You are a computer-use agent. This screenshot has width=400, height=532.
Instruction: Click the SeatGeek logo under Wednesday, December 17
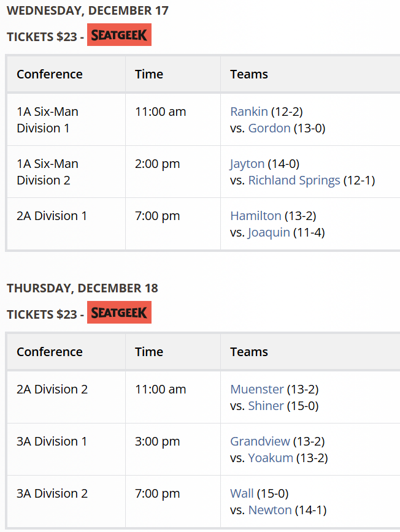click(119, 35)
